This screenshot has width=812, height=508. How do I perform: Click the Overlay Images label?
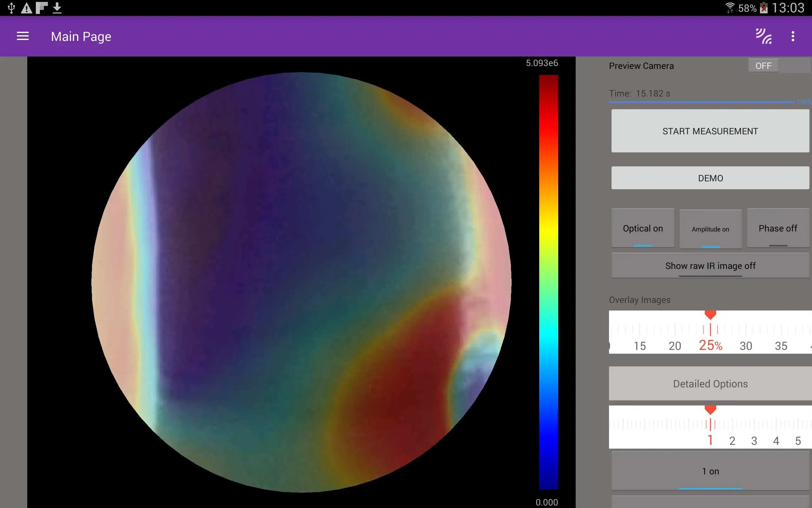pos(639,300)
